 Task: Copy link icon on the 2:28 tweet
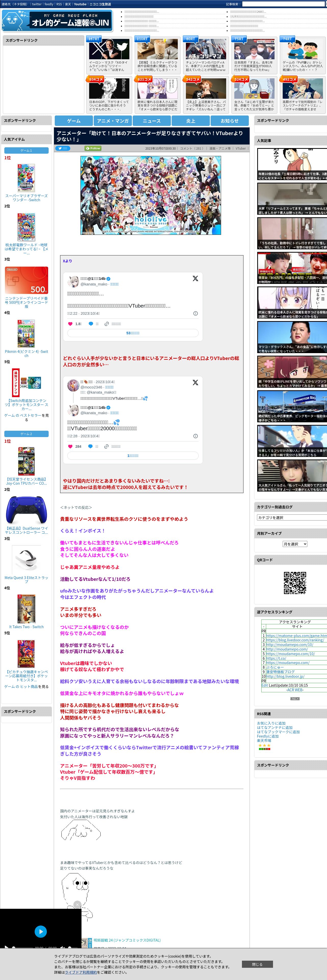point(107,446)
